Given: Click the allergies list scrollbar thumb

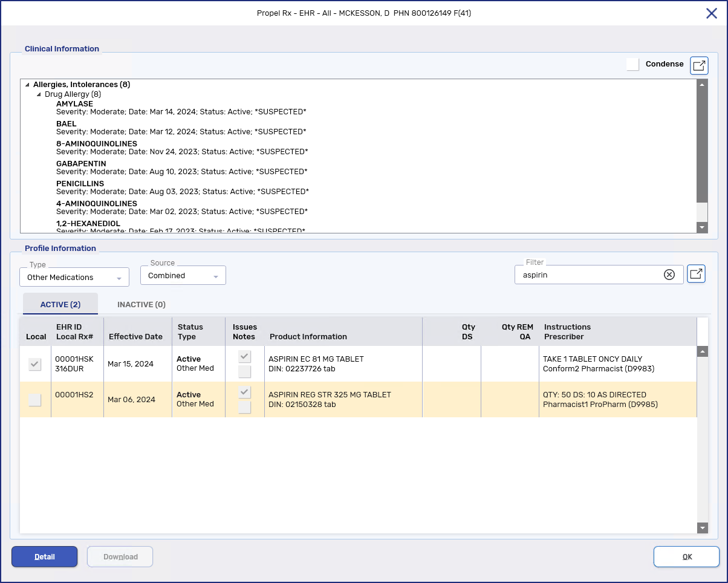Looking at the screenshot, I should coord(701,145).
